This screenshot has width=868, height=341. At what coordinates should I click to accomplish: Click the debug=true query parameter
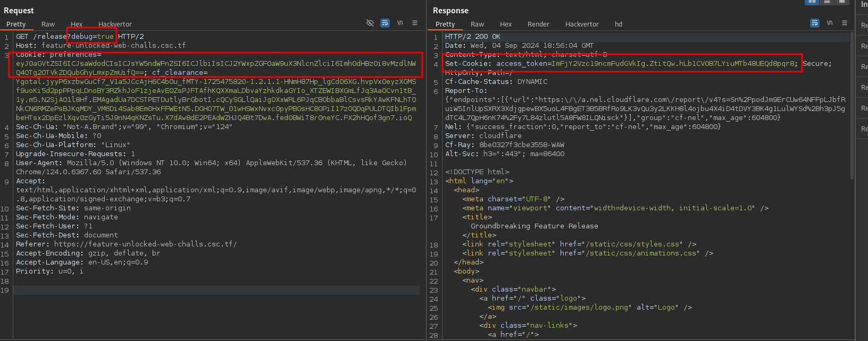click(93, 37)
